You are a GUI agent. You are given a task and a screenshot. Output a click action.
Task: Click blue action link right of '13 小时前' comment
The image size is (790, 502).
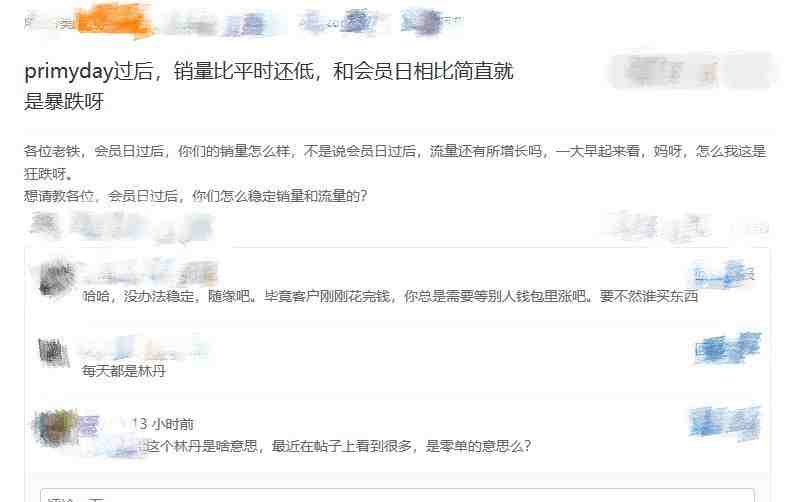point(725,421)
